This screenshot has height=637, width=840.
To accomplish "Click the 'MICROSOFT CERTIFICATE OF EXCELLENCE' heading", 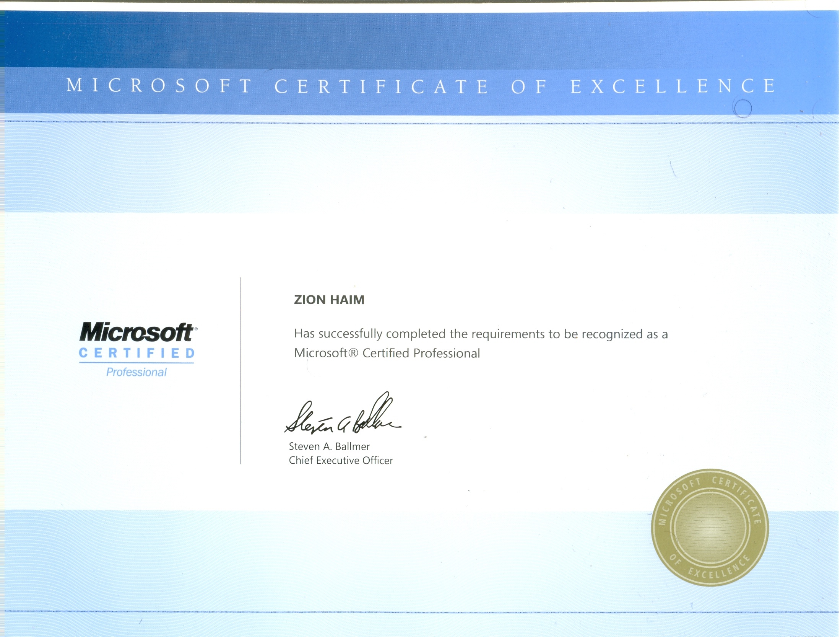I will tap(421, 86).
